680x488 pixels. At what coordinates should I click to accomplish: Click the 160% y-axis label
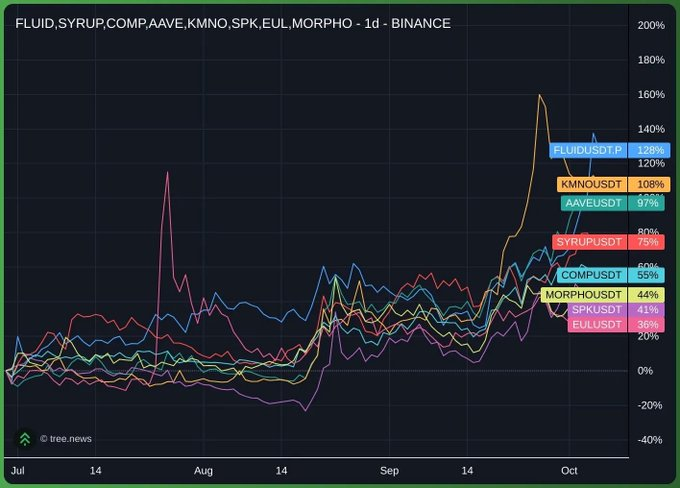[651, 94]
